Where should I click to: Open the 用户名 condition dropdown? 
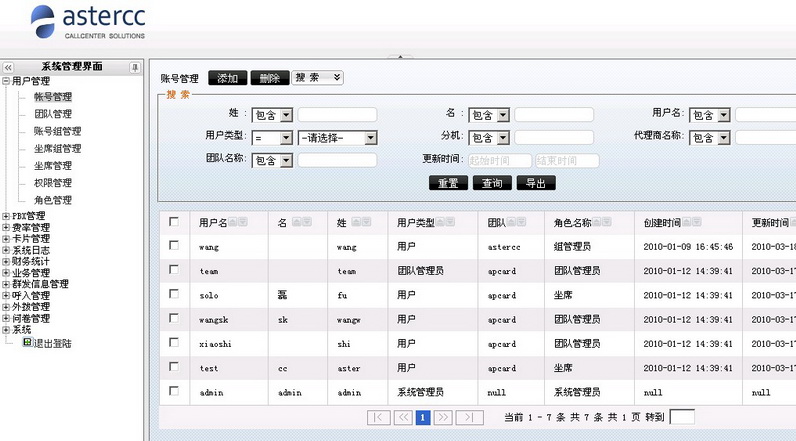(x=710, y=115)
